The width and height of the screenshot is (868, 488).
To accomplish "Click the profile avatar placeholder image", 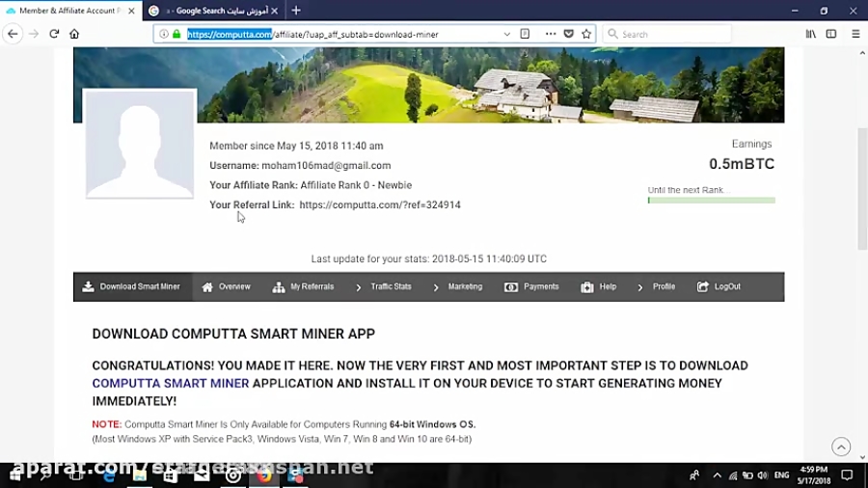I will click(x=140, y=144).
